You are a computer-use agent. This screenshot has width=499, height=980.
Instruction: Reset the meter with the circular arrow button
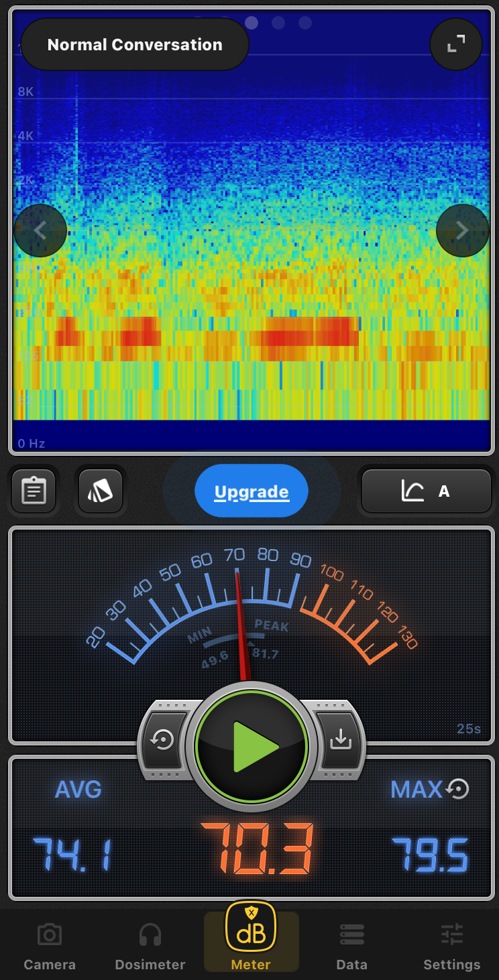click(163, 740)
